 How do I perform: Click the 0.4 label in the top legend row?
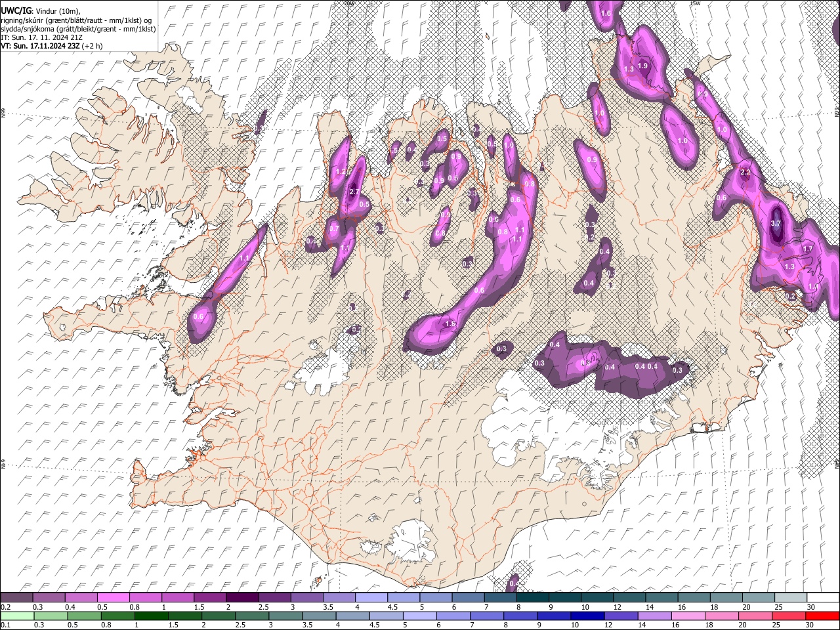(x=71, y=607)
